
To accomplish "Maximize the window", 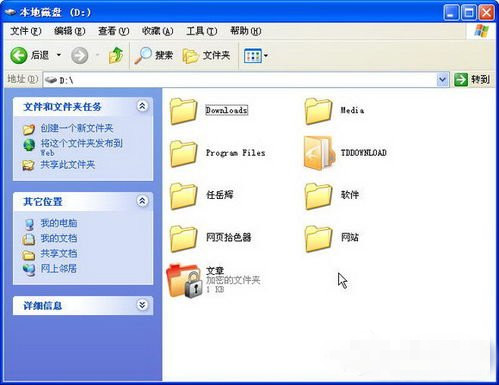I will 469,13.
